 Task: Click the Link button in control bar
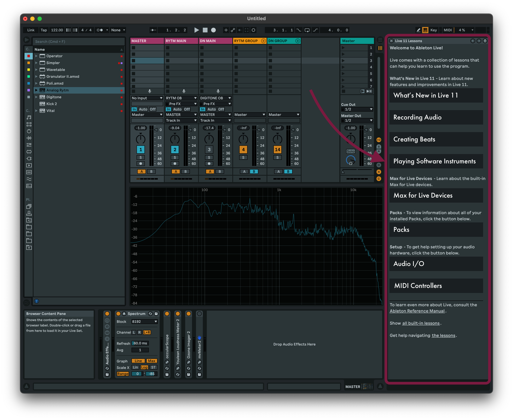coord(31,30)
